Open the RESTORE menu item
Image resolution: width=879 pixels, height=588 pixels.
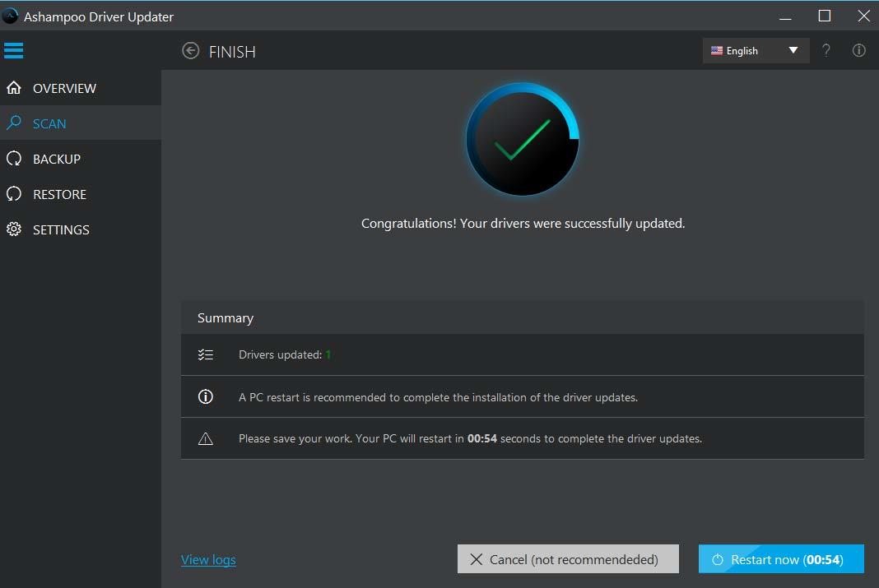tap(59, 194)
